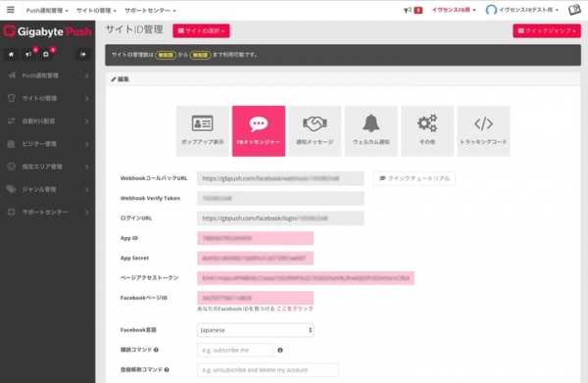Expand Push通知管理 in the sidebar
588x383 pixels.
click(x=48, y=75)
